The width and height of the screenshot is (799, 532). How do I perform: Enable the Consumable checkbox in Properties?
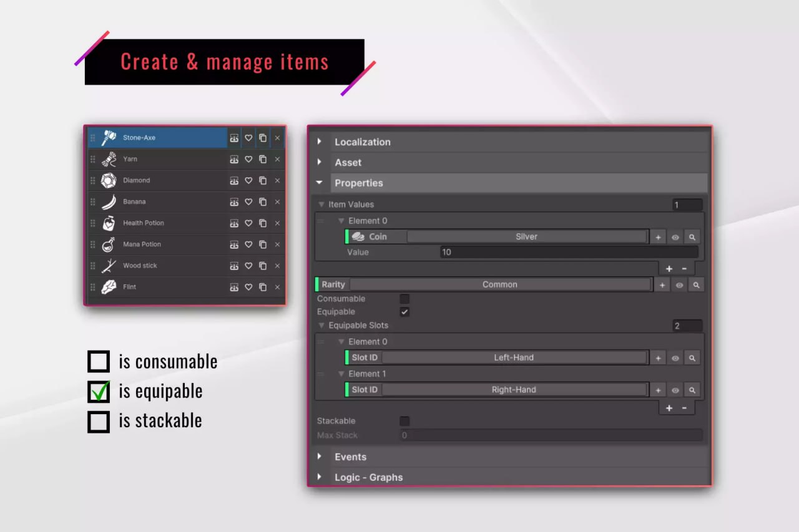coord(404,299)
